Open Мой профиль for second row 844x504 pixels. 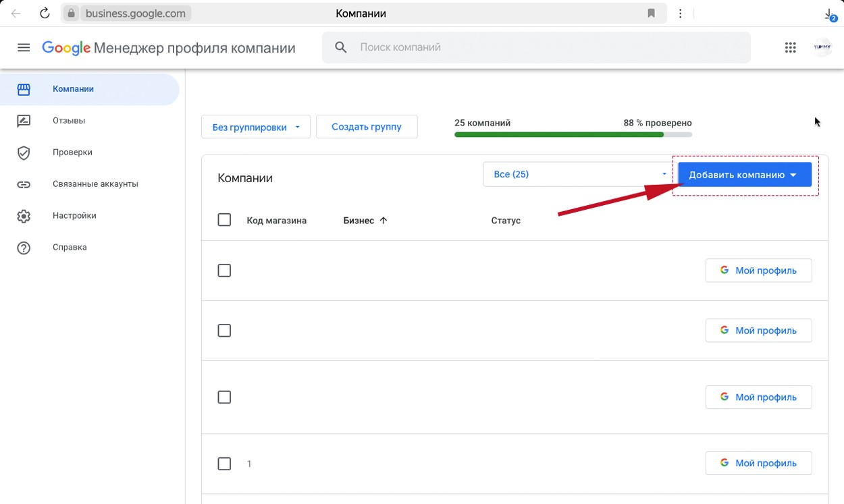point(758,331)
